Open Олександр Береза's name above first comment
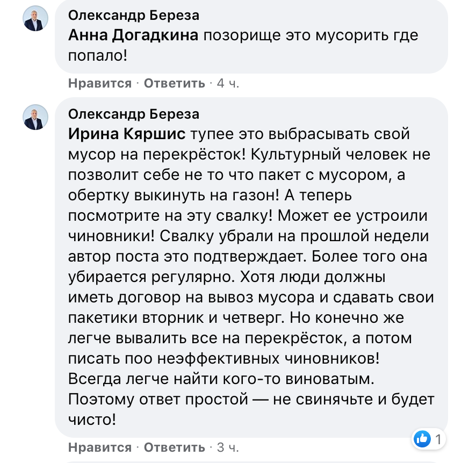The image size is (476, 463). (x=134, y=16)
